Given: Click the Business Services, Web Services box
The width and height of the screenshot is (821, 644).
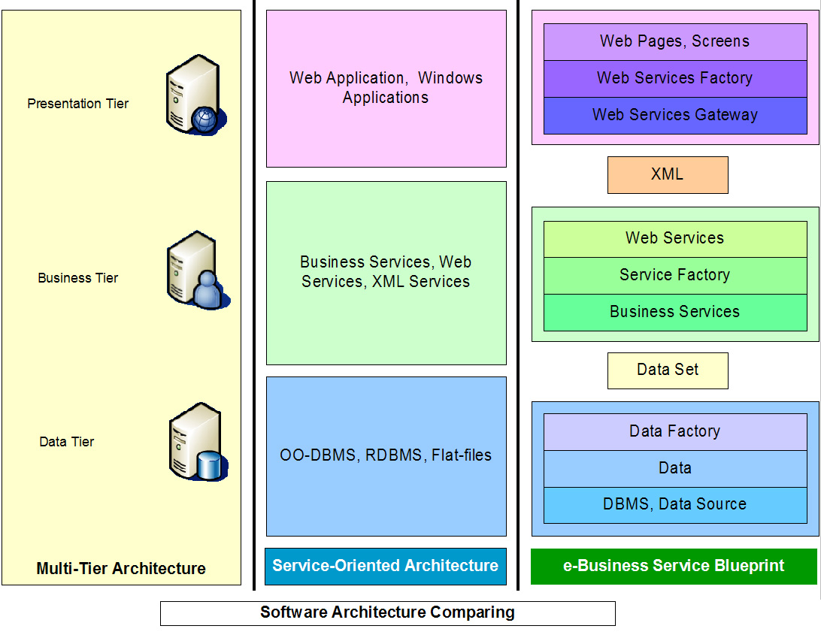Looking at the screenshot, I should 386,272.
